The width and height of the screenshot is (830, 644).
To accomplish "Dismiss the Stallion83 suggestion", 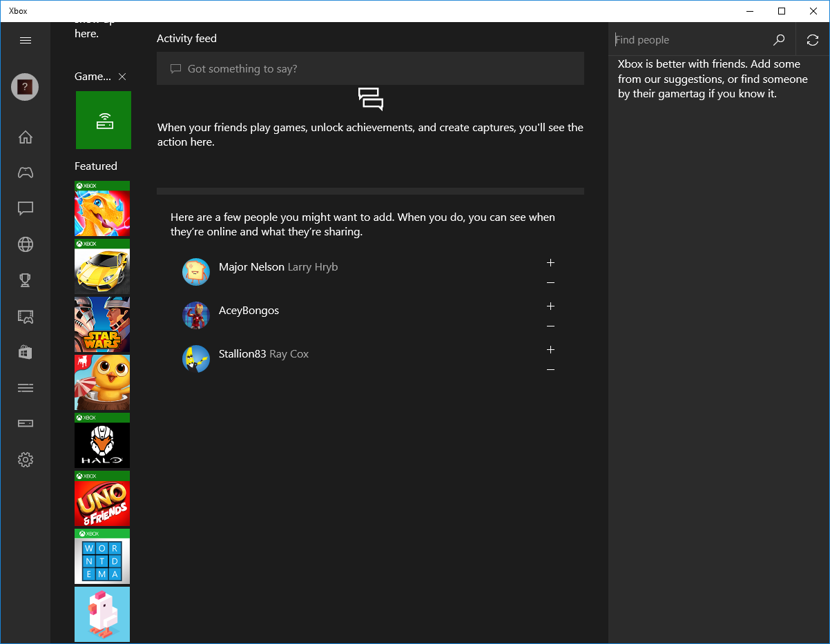I will point(550,370).
